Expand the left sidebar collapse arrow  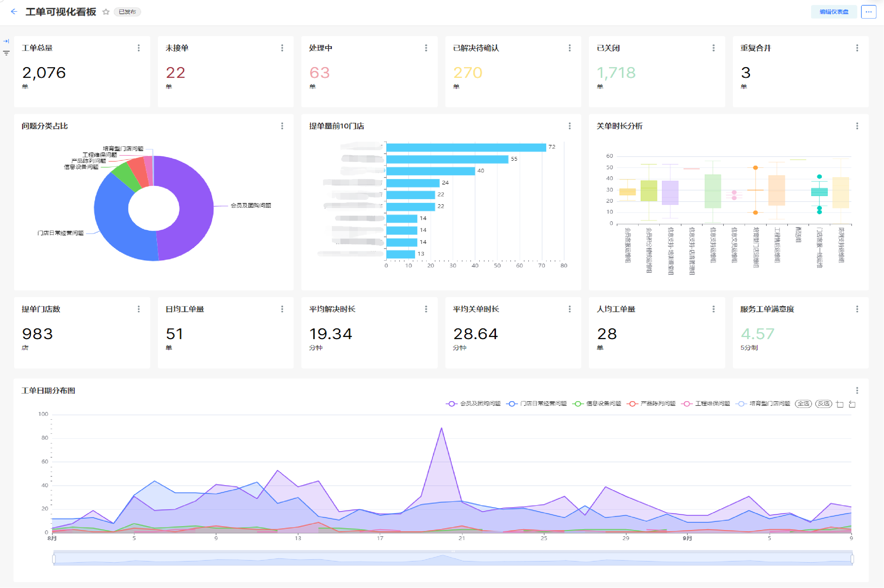tap(6, 41)
